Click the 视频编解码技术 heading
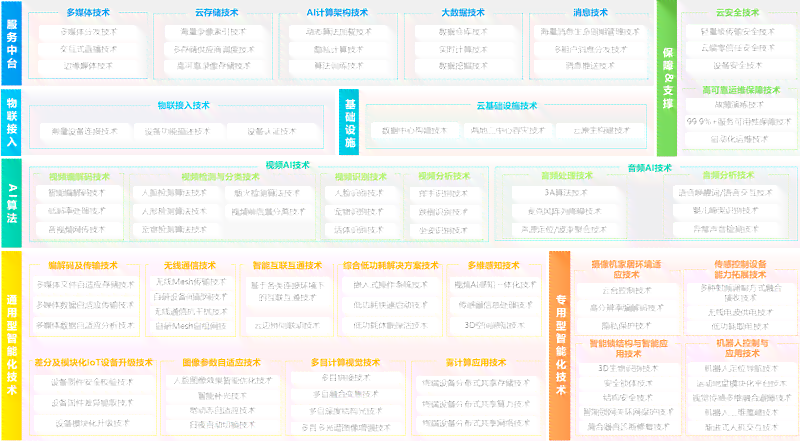Viewport: 800px width, 442px height. [79, 177]
